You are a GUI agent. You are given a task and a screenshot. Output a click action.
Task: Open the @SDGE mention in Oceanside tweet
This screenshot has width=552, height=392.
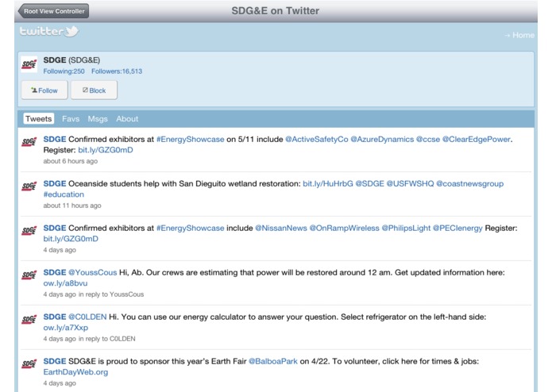(369, 183)
